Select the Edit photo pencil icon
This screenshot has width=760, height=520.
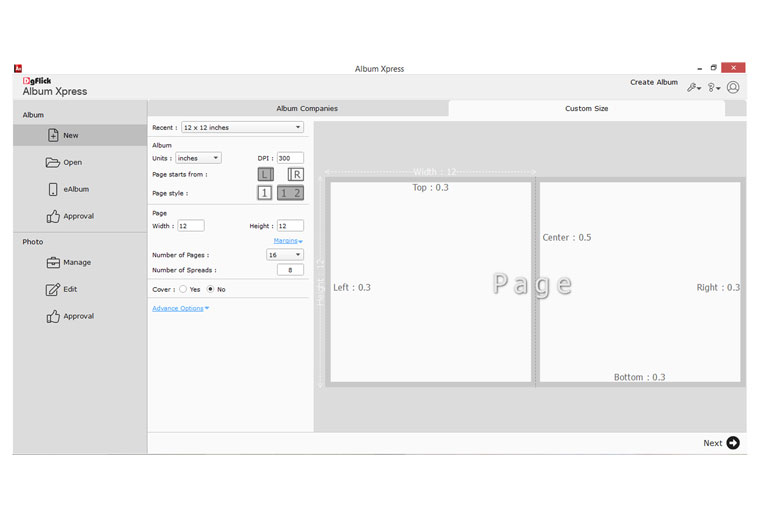coord(53,289)
